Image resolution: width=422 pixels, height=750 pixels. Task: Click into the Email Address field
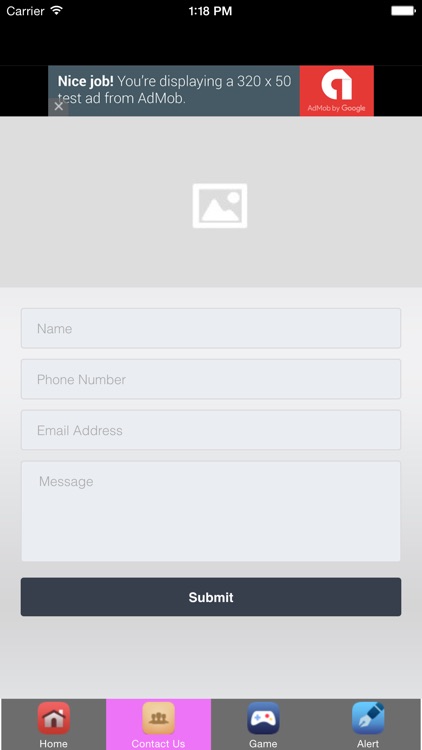[211, 430]
